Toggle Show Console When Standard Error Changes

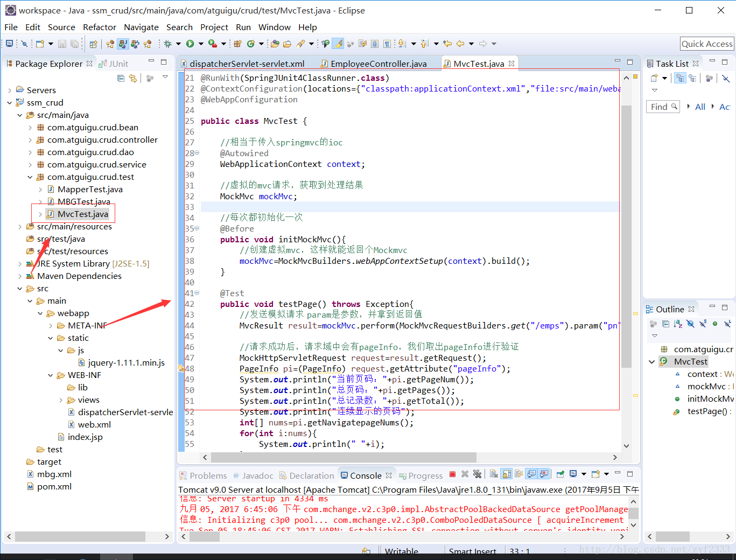coord(544,474)
